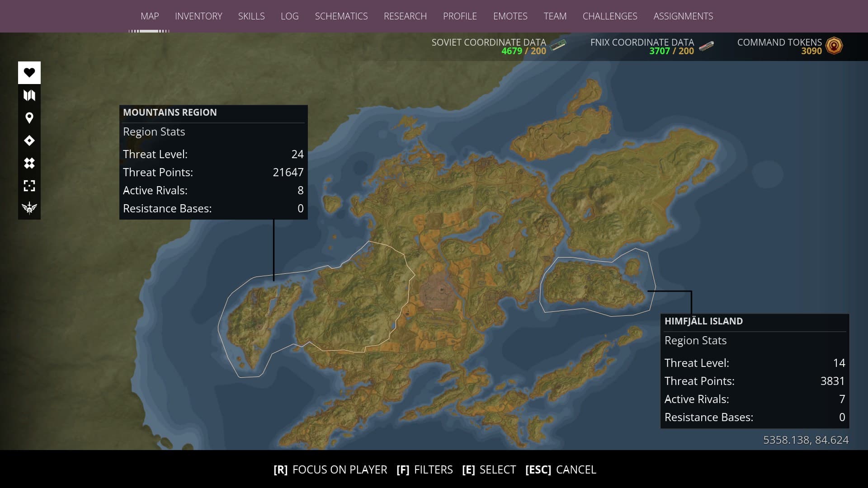Click the FNIX Coordinate Data 3707 / 200 counter
Image resolution: width=868 pixels, height=488 pixels.
[x=671, y=51]
